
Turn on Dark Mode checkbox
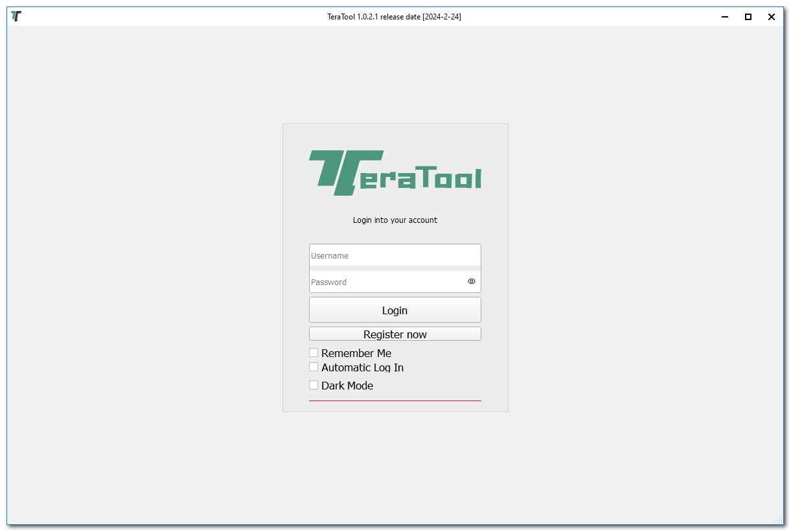click(x=314, y=385)
